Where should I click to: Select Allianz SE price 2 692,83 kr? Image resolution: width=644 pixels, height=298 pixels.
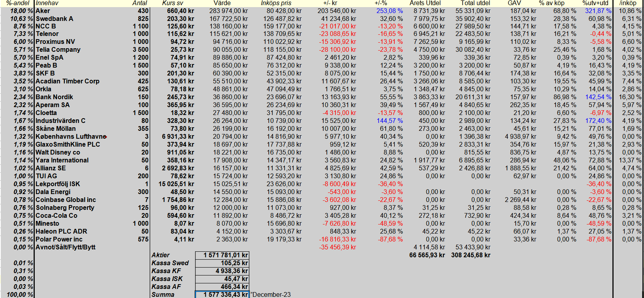tap(178, 168)
